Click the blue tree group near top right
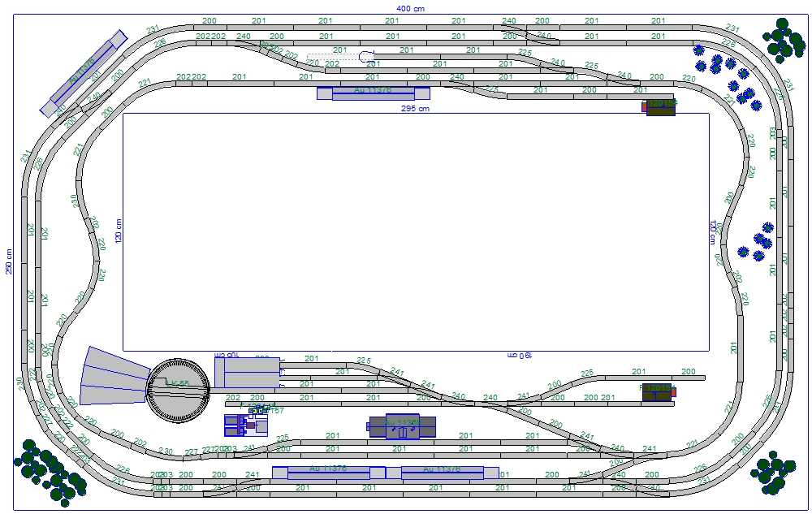 coord(728,78)
